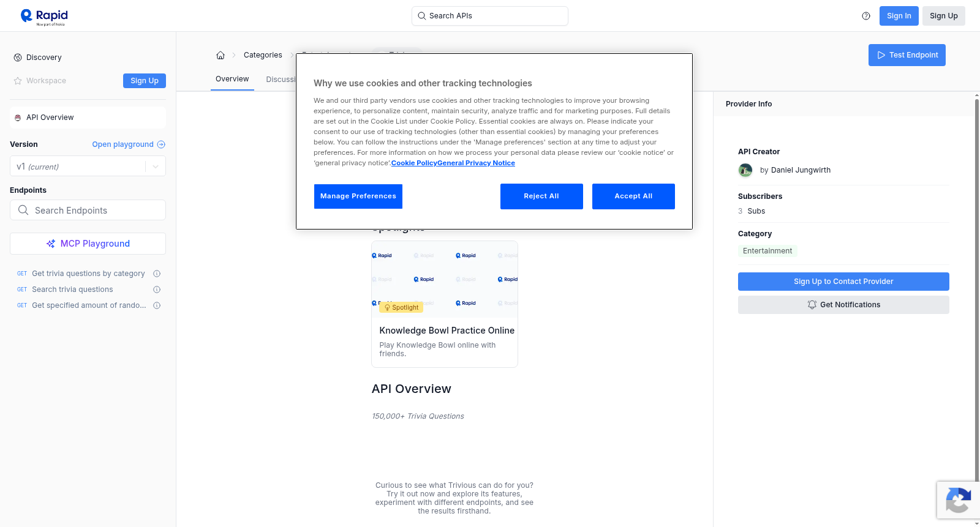Click Sign Up to Contact Provider
980x527 pixels.
[x=843, y=282]
